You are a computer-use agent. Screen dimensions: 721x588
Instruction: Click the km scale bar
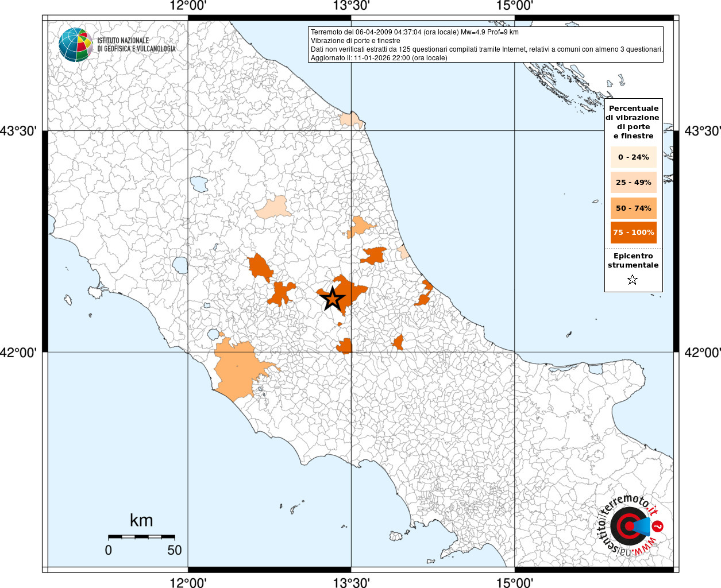tap(141, 536)
